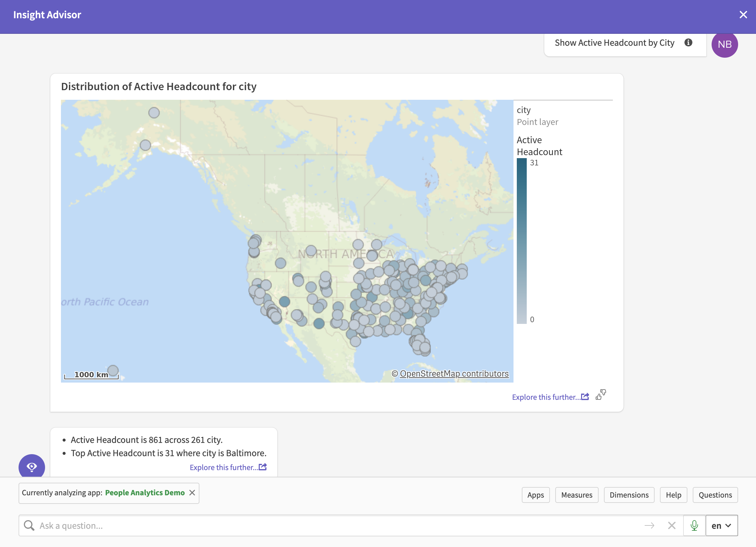Give a thumbs down to the map chart
Screen dimensions: 756x547
pyautogui.click(x=603, y=393)
